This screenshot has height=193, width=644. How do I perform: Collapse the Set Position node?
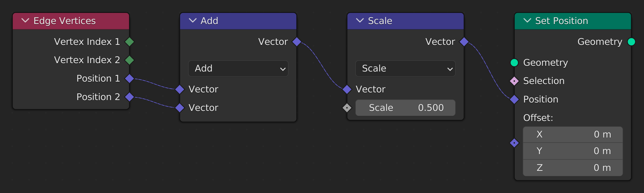(x=527, y=21)
